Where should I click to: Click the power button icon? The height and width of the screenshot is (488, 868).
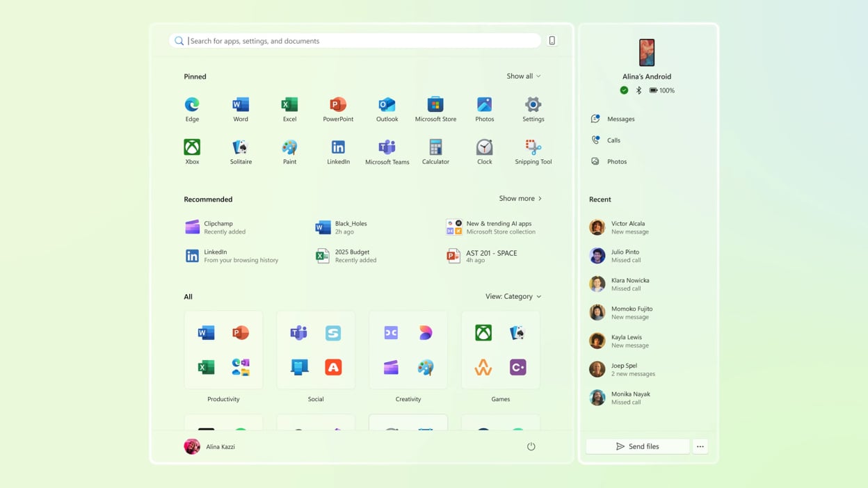(x=531, y=446)
